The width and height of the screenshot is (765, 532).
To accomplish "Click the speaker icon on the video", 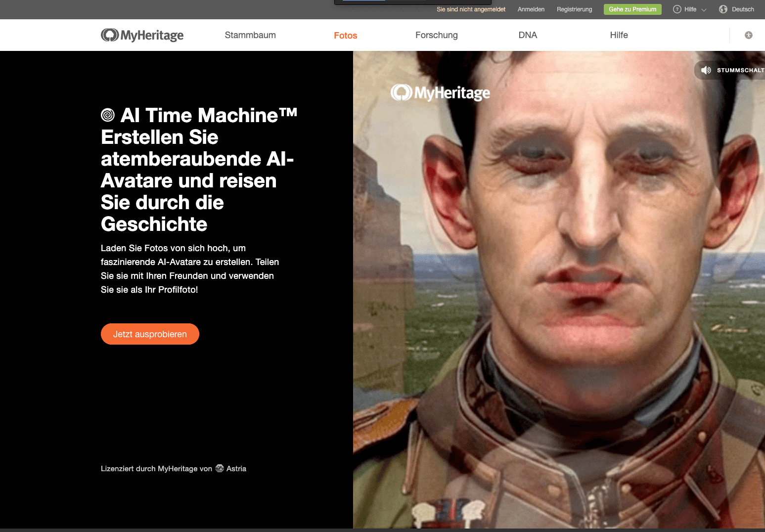I will 706,70.
